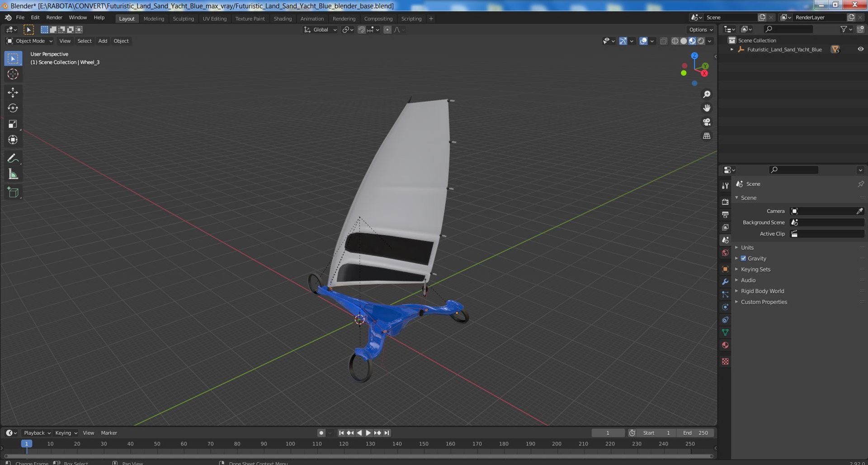Screen dimensions: 868x465
Task: Toggle show gizmo button
Action: [623, 41]
